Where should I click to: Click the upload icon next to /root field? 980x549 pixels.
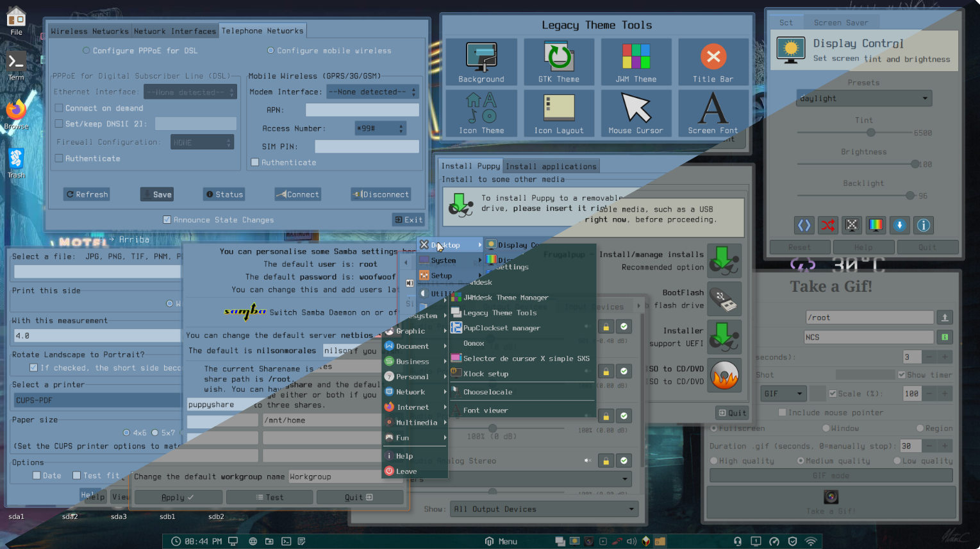click(x=944, y=317)
